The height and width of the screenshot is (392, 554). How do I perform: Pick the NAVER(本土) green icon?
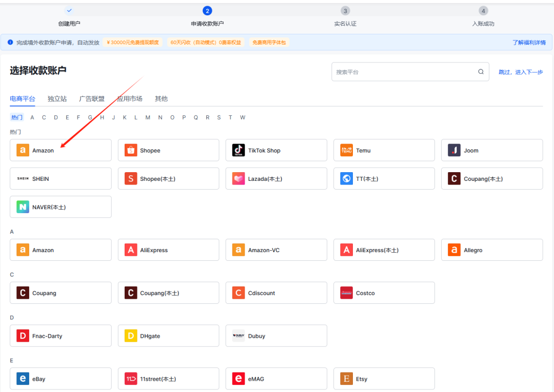[x=23, y=207]
